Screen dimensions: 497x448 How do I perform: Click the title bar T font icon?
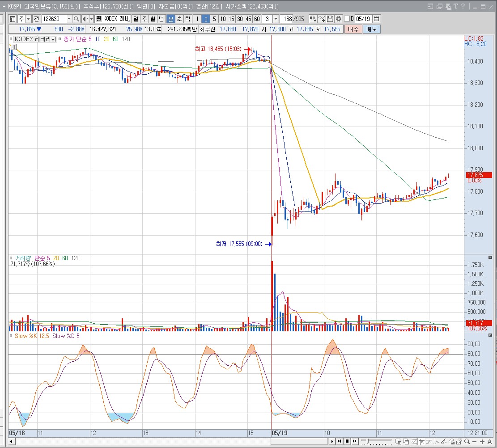pos(456,6)
